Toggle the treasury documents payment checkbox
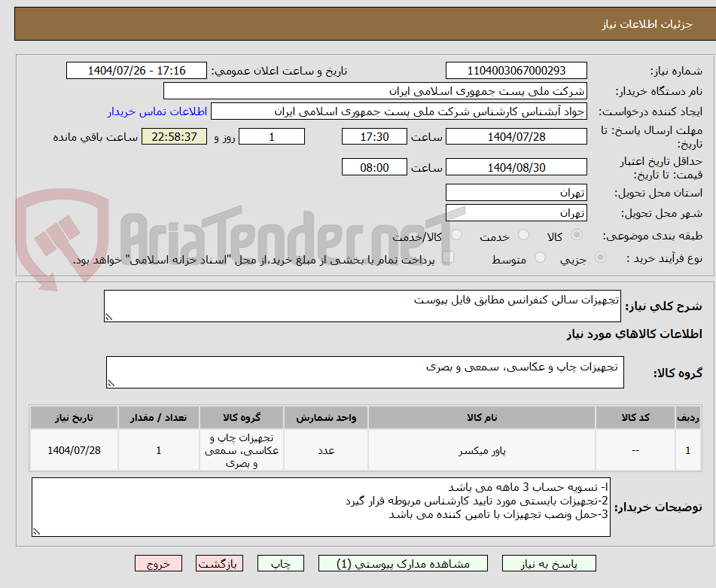This screenshot has height=588, width=716. click(x=449, y=257)
